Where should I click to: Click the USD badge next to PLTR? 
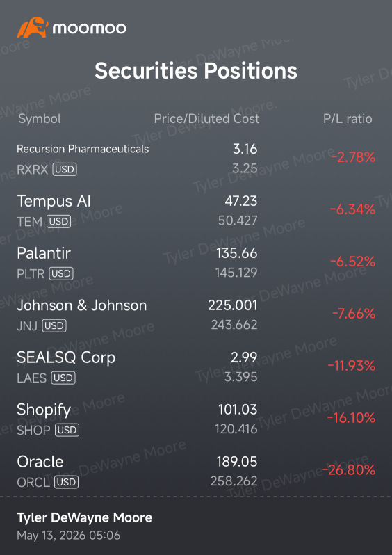click(61, 273)
